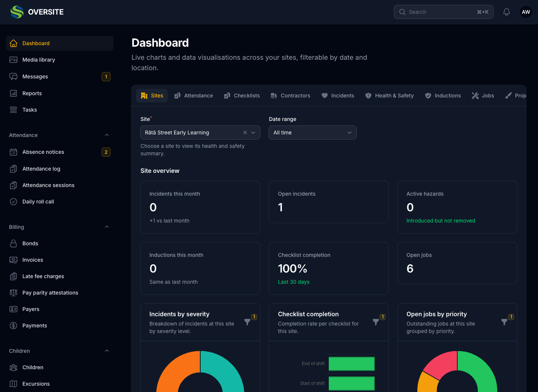Click the Attendance log clipboard icon
Image resolution: width=538 pixels, height=392 pixels.
coord(13,169)
